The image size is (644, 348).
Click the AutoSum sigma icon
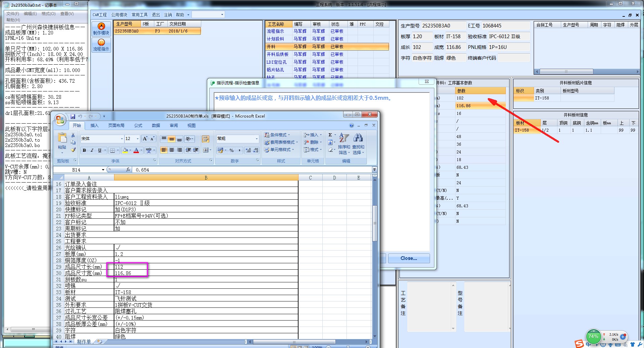coord(330,135)
